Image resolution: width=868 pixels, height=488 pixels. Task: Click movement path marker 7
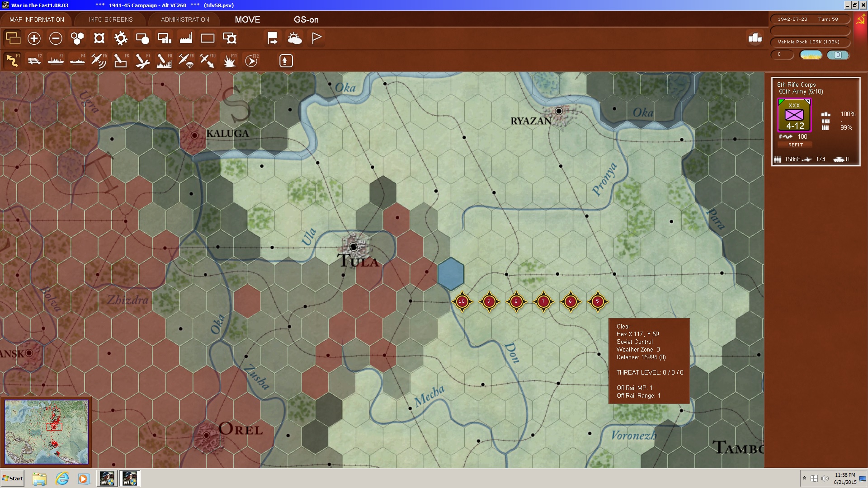click(x=543, y=301)
